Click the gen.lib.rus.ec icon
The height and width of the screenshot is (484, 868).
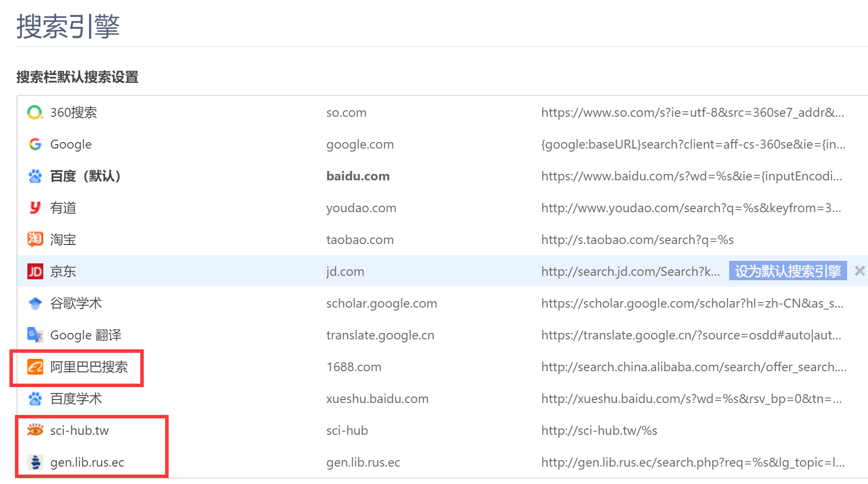point(35,462)
